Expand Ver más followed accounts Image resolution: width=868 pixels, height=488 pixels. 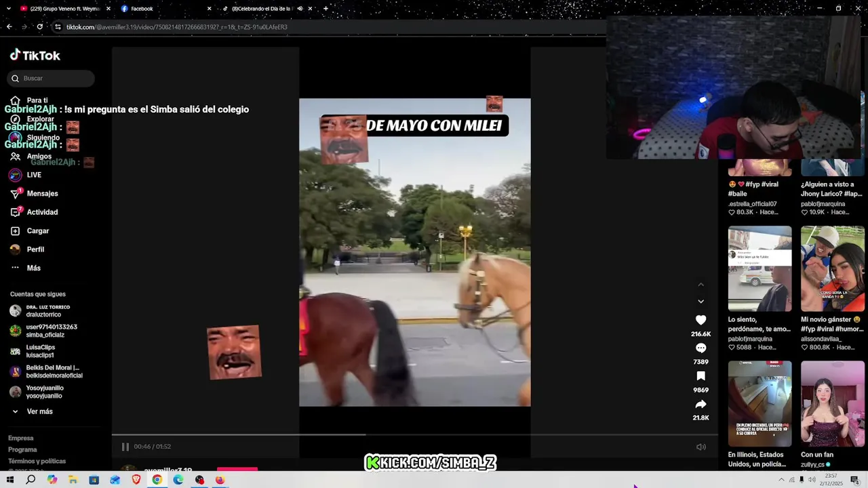pos(39,411)
